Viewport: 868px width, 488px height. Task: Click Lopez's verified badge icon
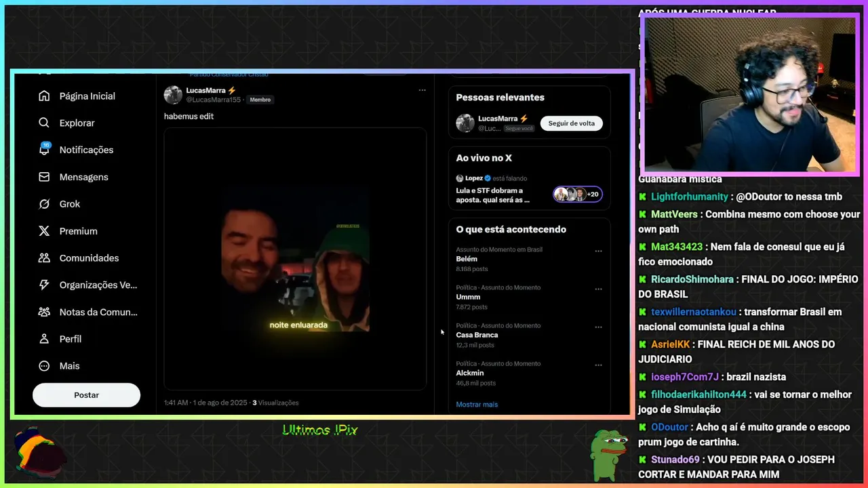coord(488,178)
